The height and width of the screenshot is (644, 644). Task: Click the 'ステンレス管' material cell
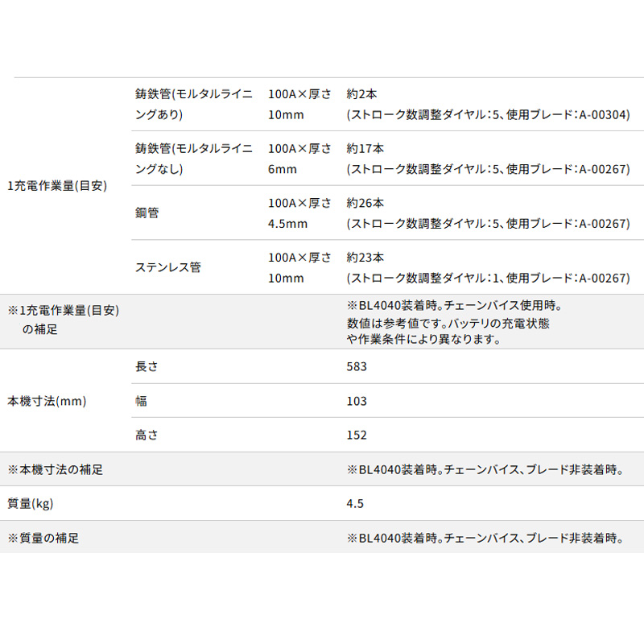tap(168, 267)
